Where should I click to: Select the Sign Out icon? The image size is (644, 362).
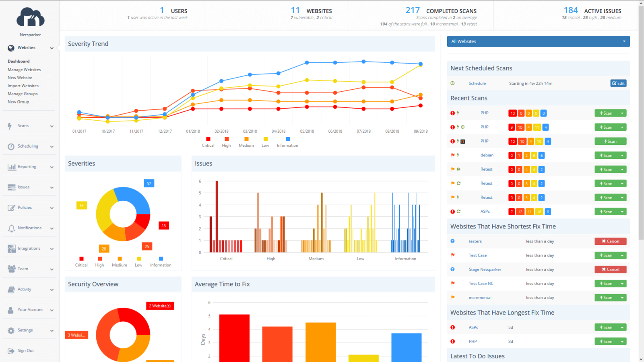click(11, 350)
